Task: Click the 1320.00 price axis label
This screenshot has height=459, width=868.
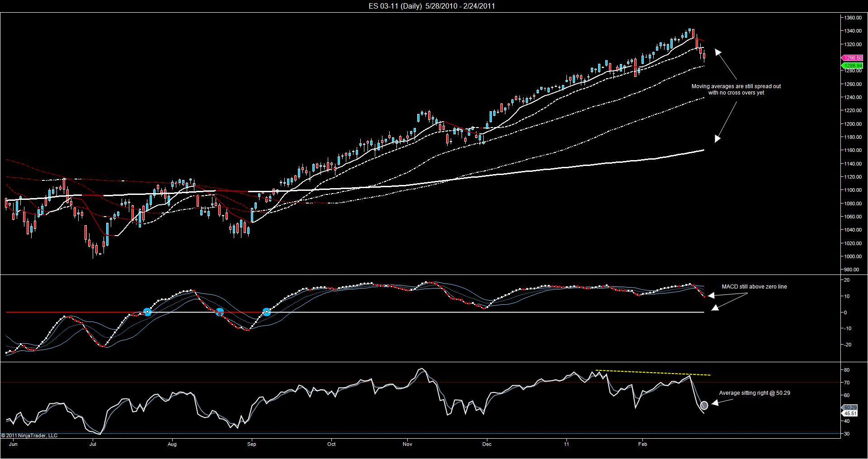Action: 853,44
